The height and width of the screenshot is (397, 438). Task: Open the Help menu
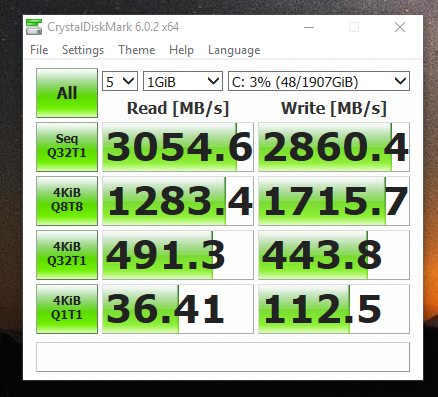[181, 50]
